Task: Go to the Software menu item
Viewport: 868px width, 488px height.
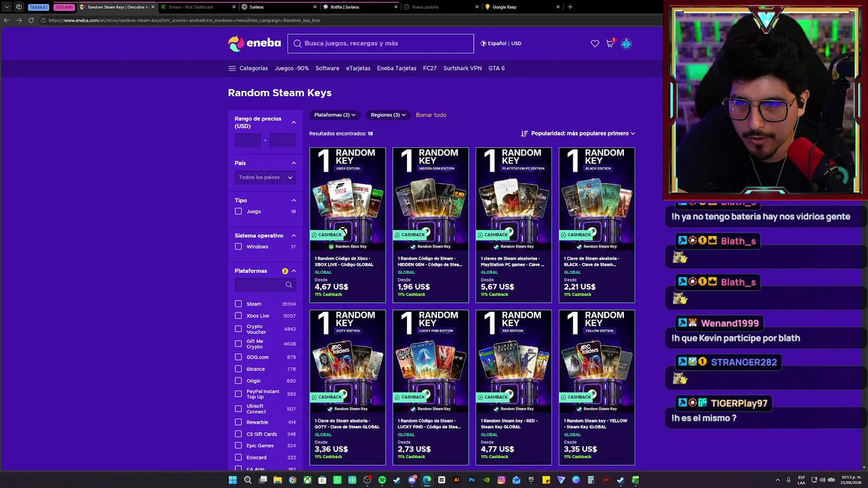Action: coord(327,68)
